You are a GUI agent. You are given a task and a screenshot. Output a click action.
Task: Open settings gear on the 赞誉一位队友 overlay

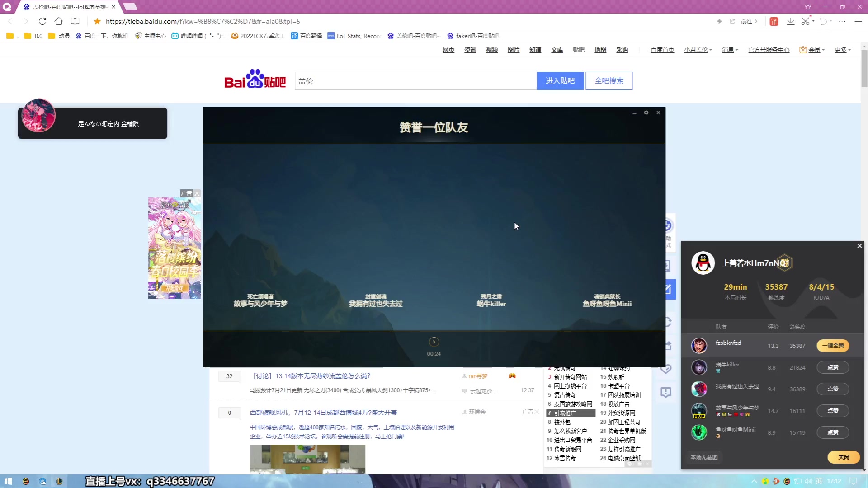point(646,113)
